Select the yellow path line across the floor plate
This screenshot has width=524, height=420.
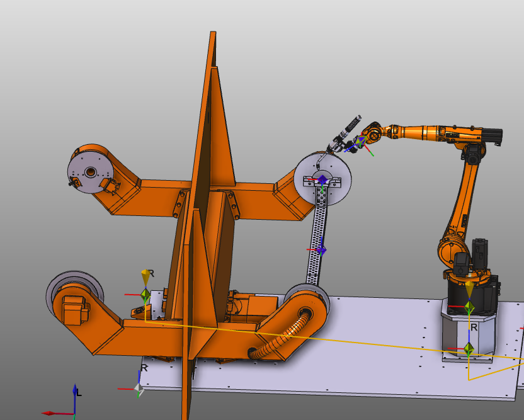[334, 341]
